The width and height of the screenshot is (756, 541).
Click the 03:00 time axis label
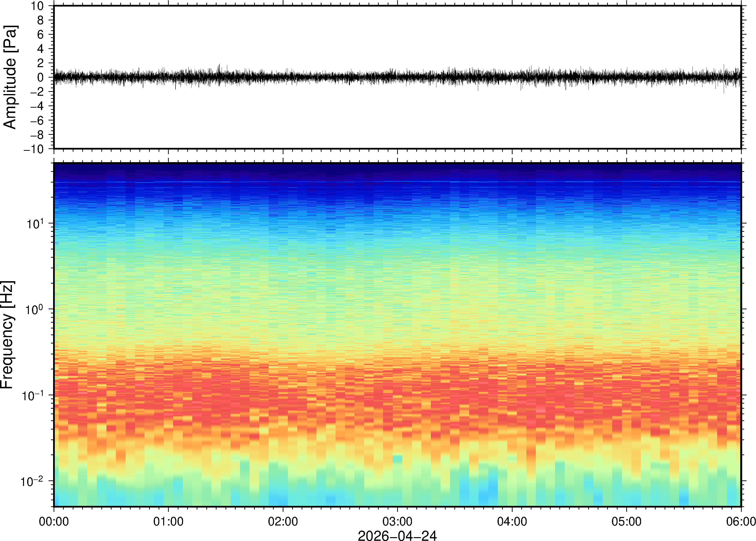tap(397, 521)
